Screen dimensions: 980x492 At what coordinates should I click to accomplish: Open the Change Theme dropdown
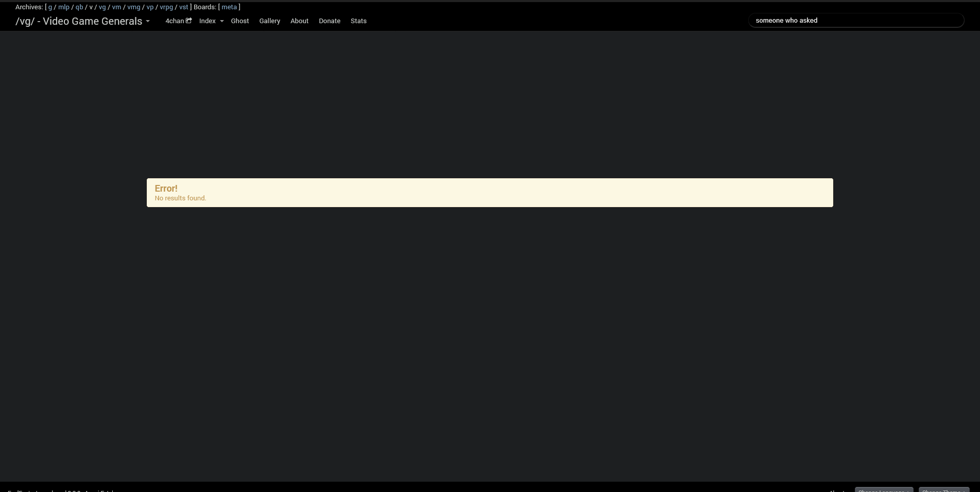(944, 489)
